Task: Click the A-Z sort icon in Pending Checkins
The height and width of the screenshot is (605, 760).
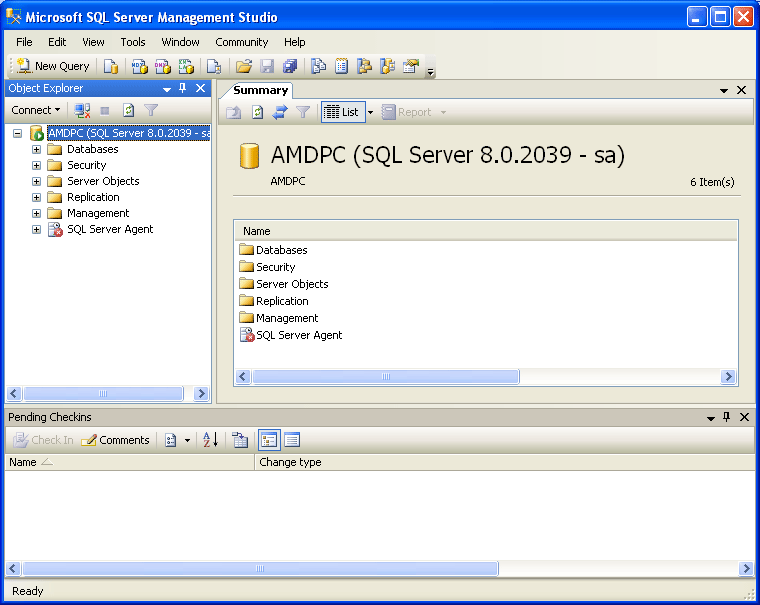Action: tap(210, 440)
